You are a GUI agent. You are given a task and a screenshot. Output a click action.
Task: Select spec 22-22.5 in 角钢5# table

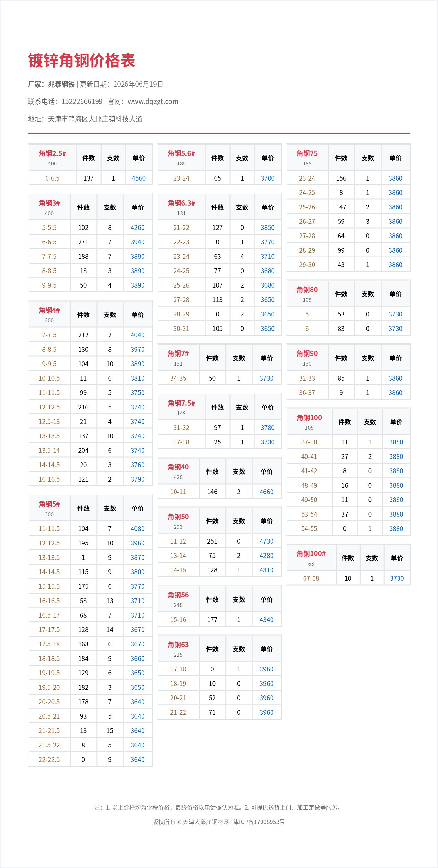tap(49, 760)
